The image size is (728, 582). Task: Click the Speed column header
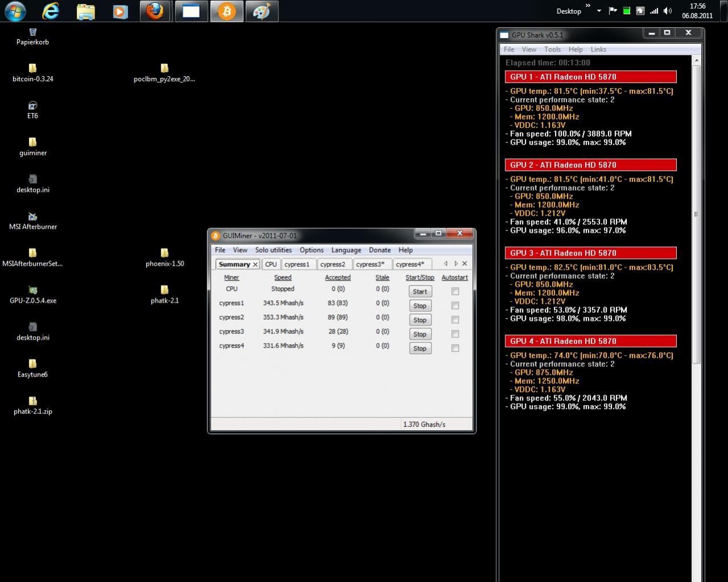point(283,278)
